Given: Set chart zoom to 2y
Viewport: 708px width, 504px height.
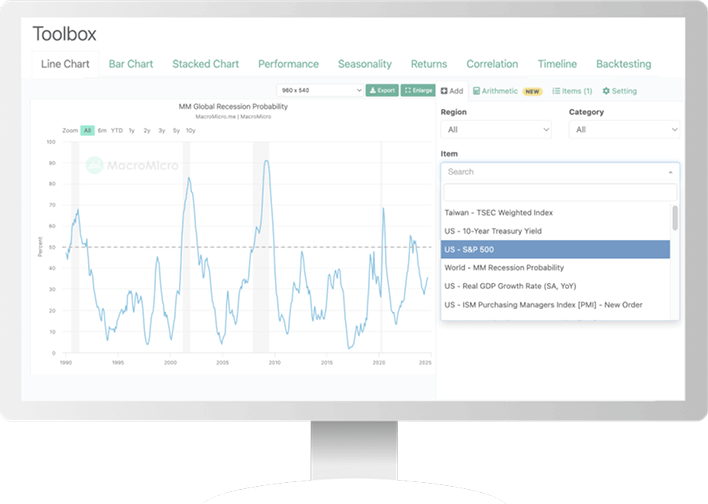Looking at the screenshot, I should (x=147, y=131).
